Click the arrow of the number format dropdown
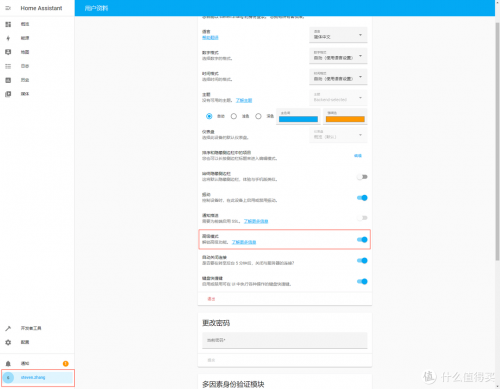This screenshot has height=389, width=500. 360,56
